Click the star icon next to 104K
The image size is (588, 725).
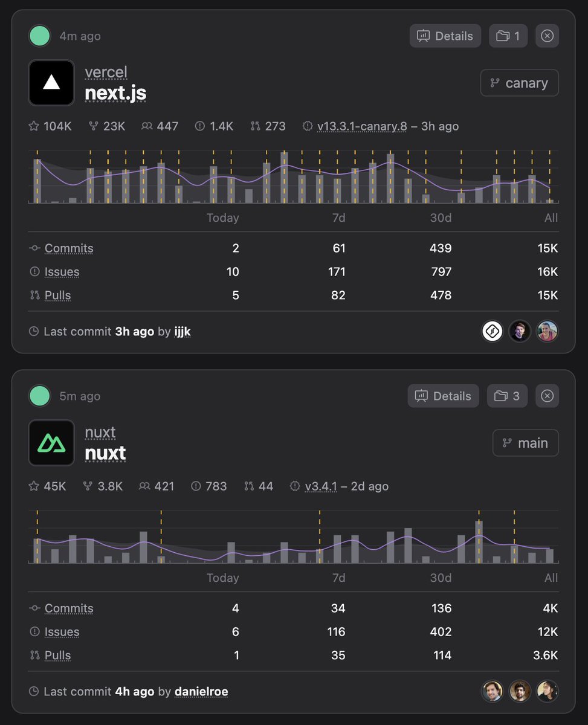pos(34,126)
